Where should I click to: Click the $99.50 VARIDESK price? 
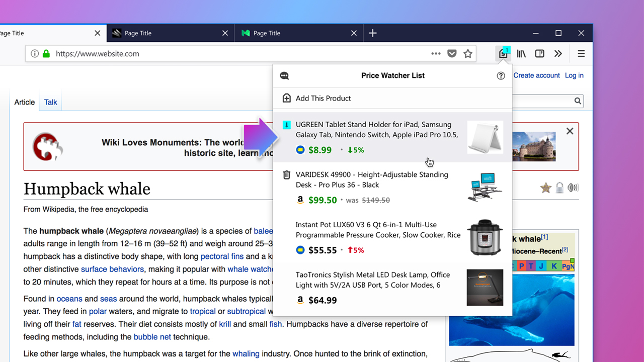point(323,200)
